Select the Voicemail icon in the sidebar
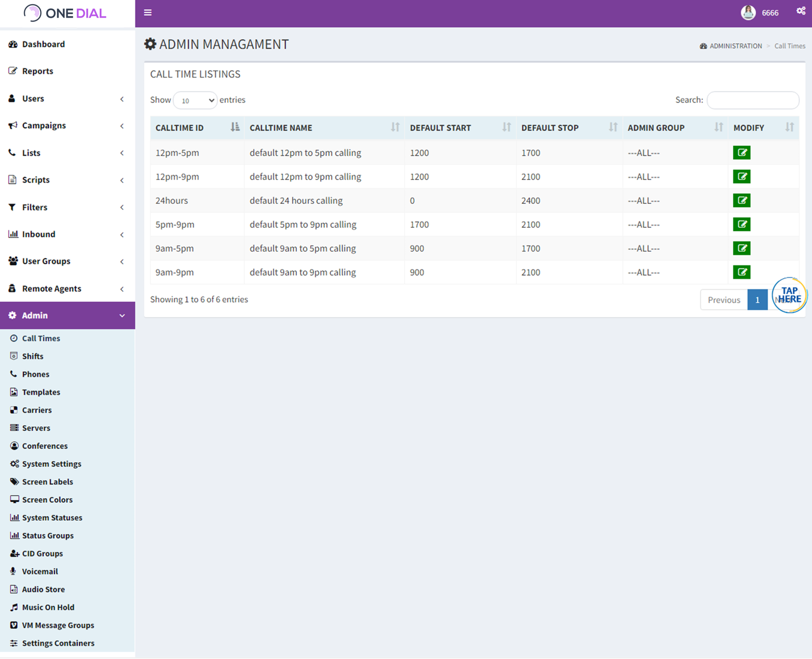This screenshot has height=659, width=812. click(x=13, y=571)
